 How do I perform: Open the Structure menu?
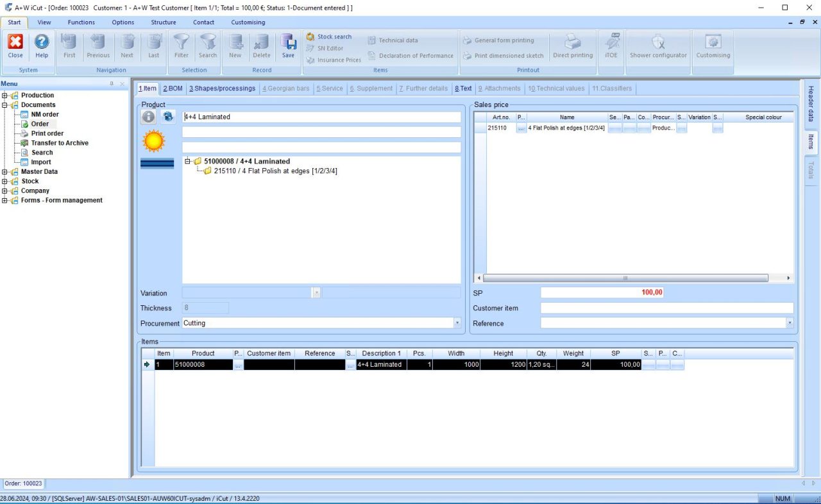[x=164, y=22]
